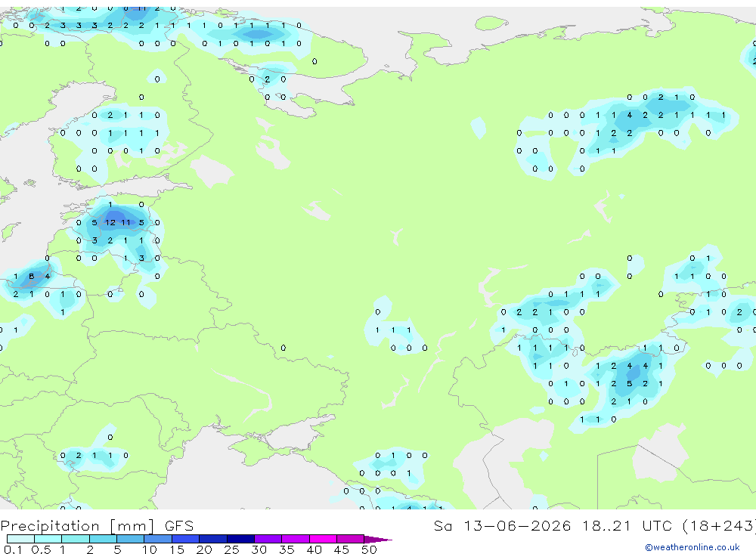Click the legend label '50'
Viewport: 756px width, 554px height.
(369, 549)
